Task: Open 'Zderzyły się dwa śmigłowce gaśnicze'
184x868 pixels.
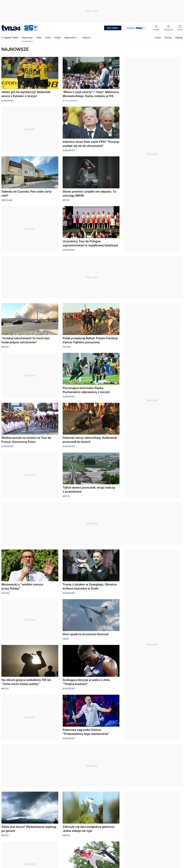Action: tap(89, 829)
